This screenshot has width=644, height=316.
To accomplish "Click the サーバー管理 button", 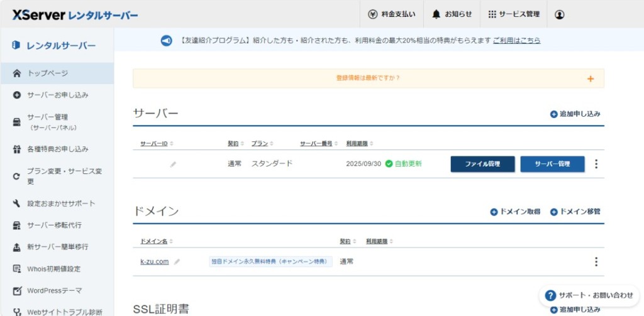I will click(552, 164).
